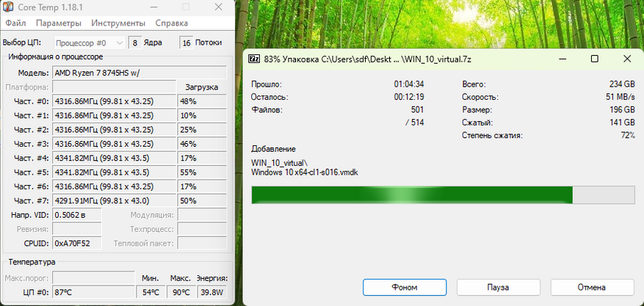This screenshot has width=644, height=306.
Task: Click the VID voltage value 0.5062 в
Action: click(77, 215)
